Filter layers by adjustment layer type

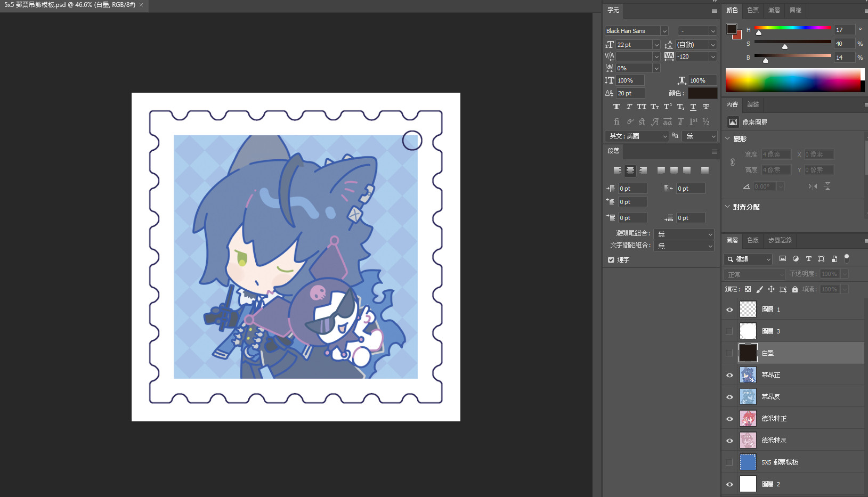click(796, 259)
